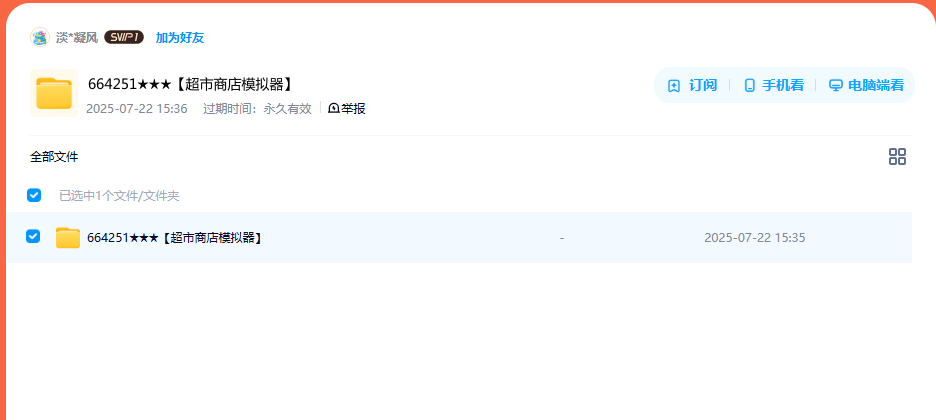Click the subscribe bookmark icon

coord(674,85)
